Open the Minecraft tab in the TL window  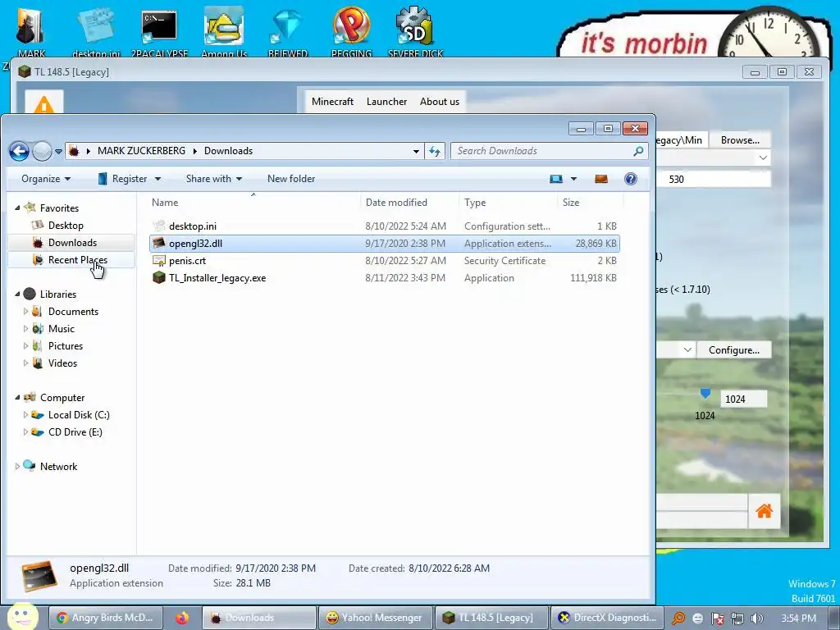point(332,101)
